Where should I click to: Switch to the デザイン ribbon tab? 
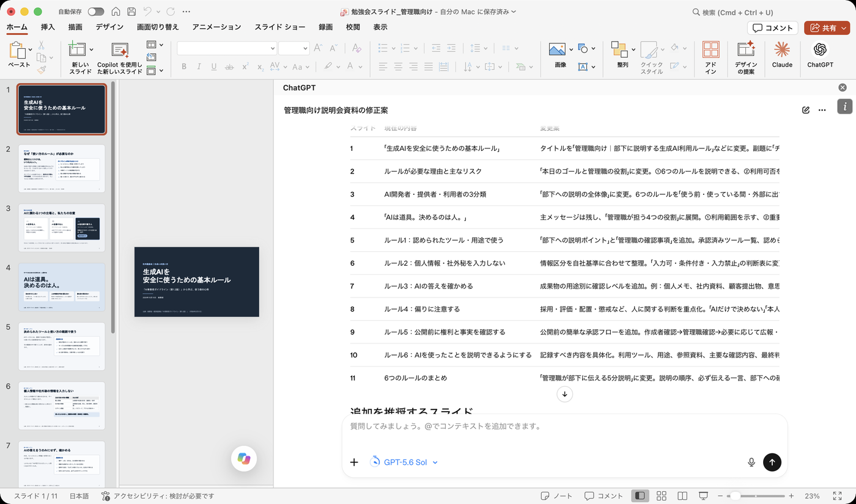point(109,27)
